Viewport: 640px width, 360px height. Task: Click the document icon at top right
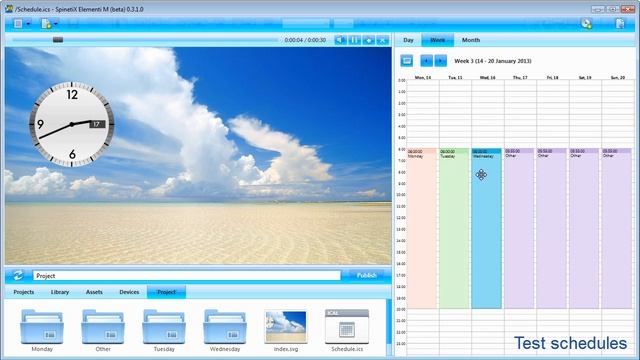click(x=620, y=24)
